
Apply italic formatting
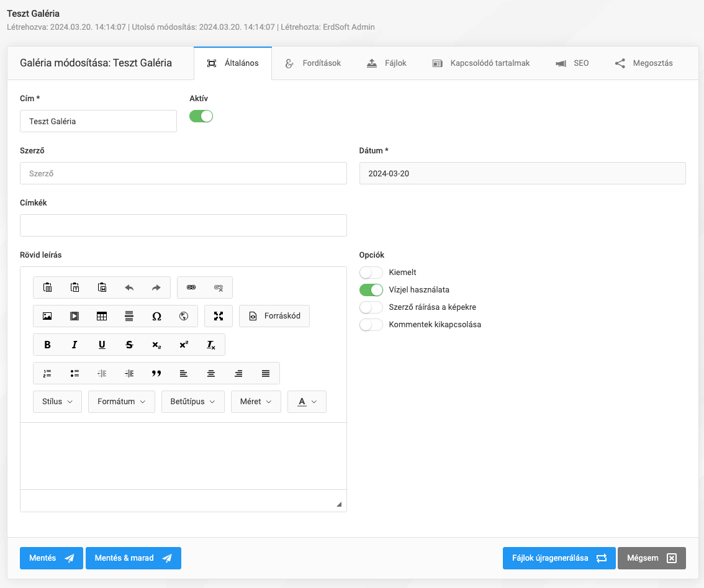coord(74,345)
